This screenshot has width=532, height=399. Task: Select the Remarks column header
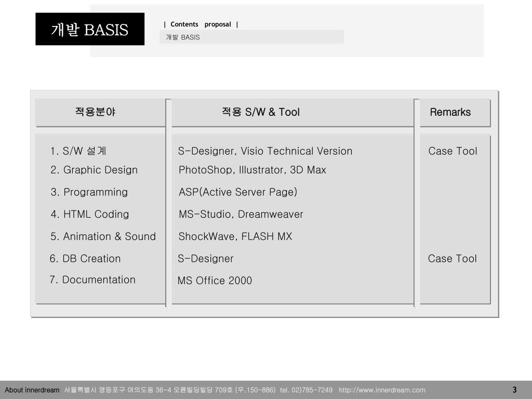coord(450,112)
